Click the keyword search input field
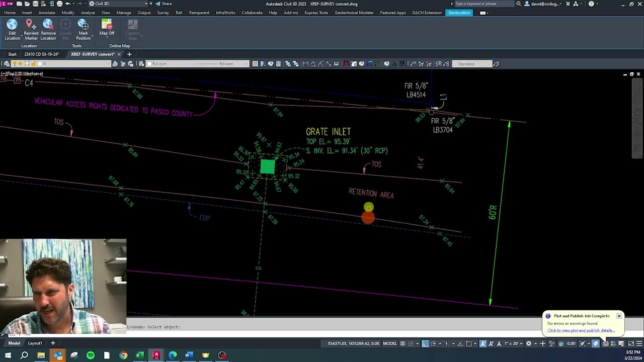This screenshot has width=644, height=362. pyautogui.click(x=484, y=4)
